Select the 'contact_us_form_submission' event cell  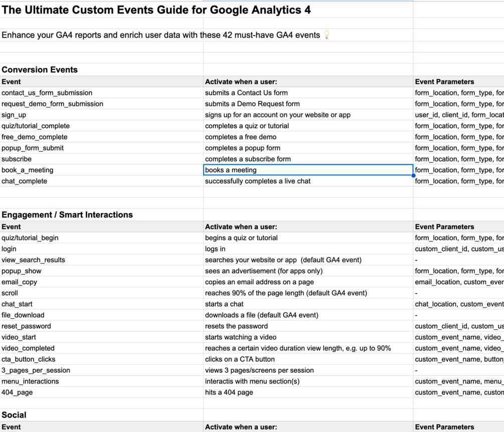(47, 93)
